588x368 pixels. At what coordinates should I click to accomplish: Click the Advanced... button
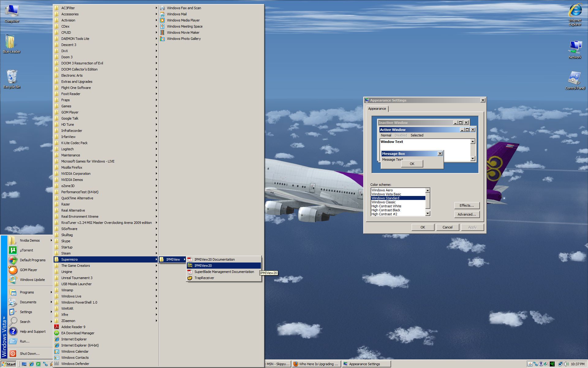(x=466, y=214)
